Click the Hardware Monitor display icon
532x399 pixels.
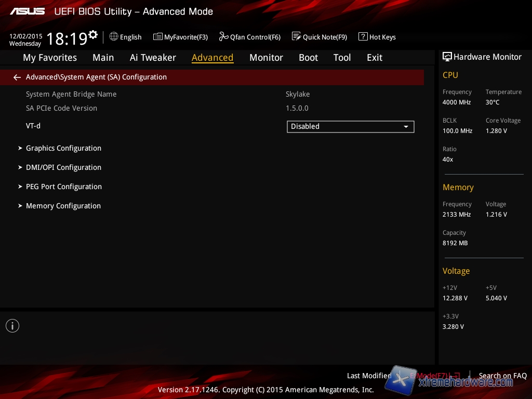447,57
